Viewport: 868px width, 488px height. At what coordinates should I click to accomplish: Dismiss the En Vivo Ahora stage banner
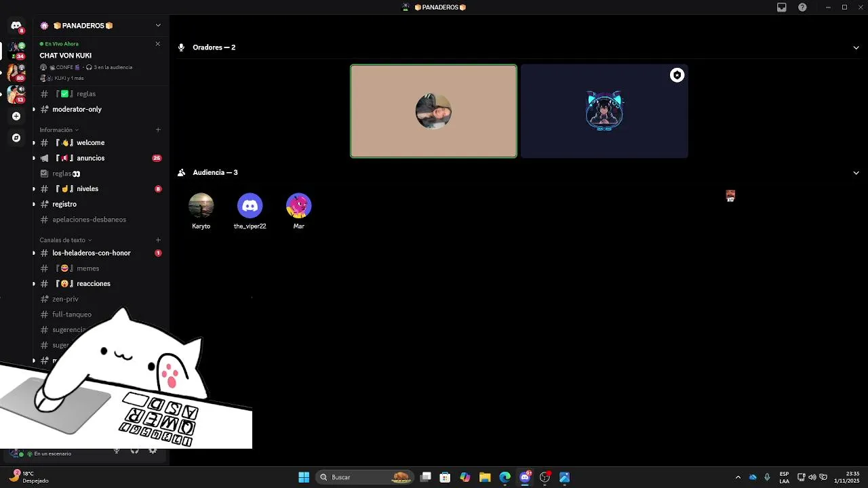coord(157,43)
